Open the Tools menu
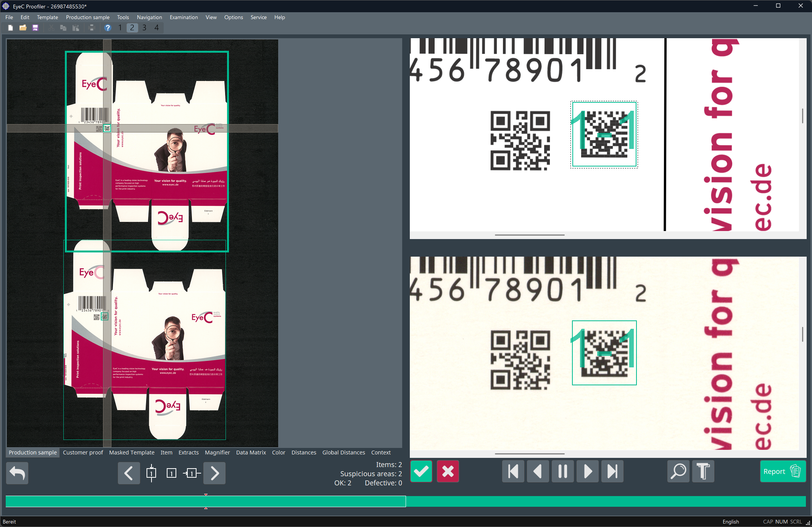812x527 pixels. point(123,17)
